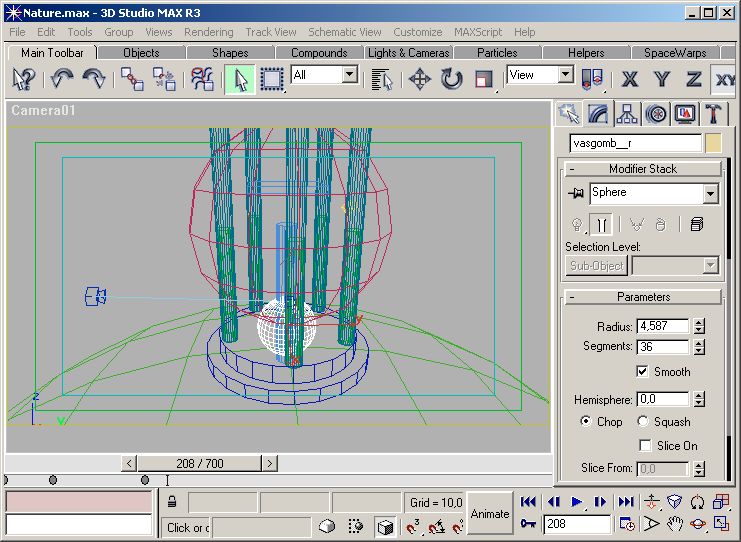741x542 pixels.
Task: Switch to the Lights & Cameras tab
Action: pyautogui.click(x=408, y=53)
